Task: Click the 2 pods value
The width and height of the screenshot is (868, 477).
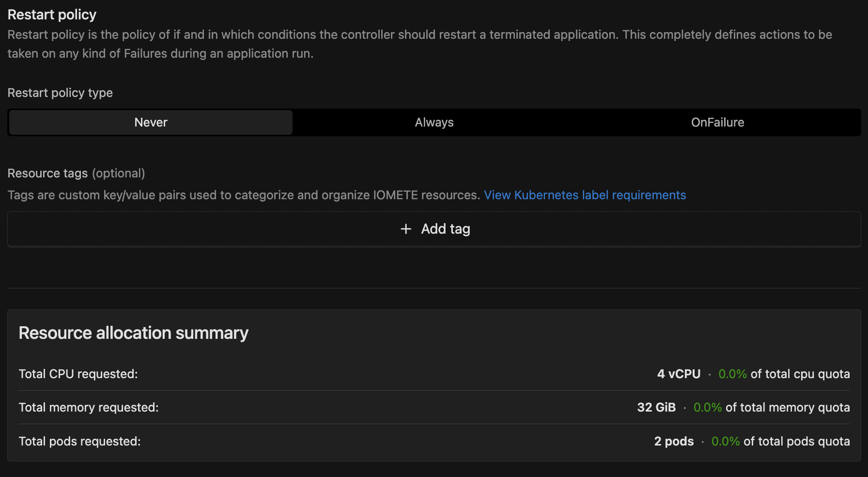Action: [674, 442]
